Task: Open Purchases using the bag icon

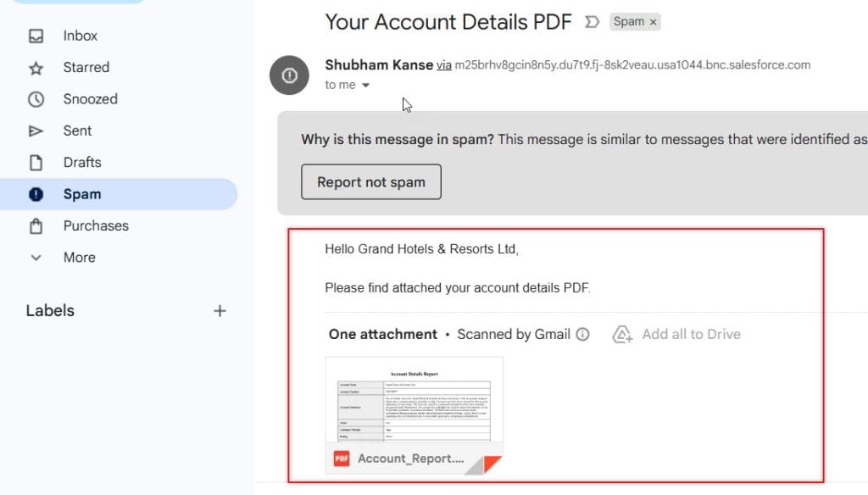Action: coord(35,225)
